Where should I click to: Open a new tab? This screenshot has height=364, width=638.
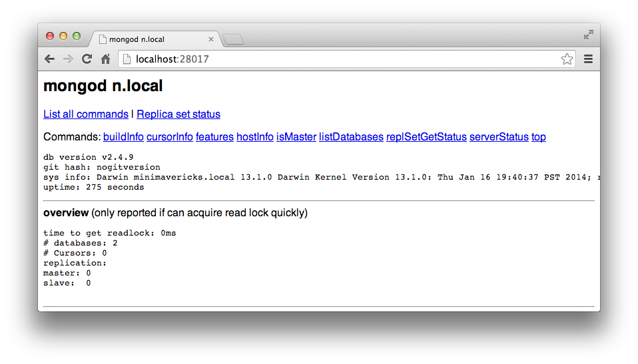(x=233, y=40)
